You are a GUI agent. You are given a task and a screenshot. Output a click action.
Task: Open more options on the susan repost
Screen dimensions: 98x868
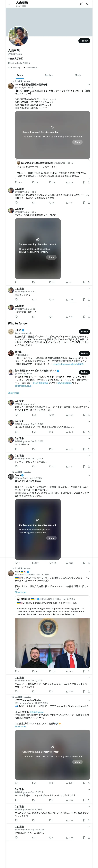click(x=89, y=85)
